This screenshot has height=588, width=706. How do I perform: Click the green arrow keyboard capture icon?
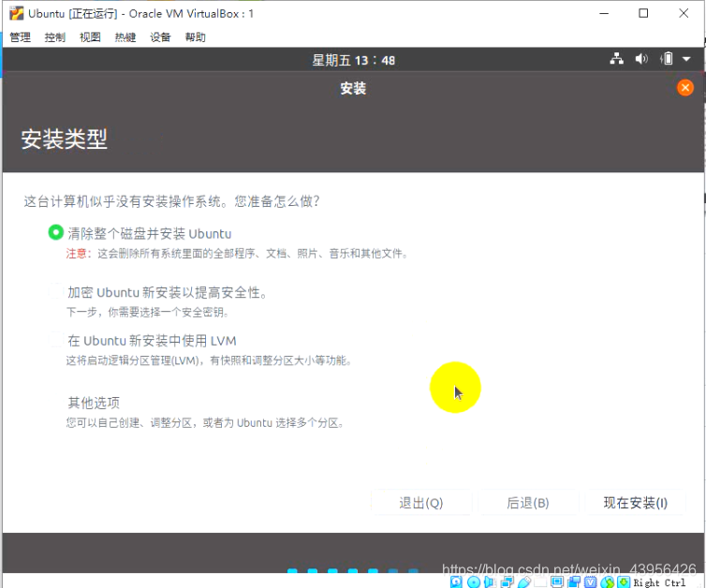point(624,582)
